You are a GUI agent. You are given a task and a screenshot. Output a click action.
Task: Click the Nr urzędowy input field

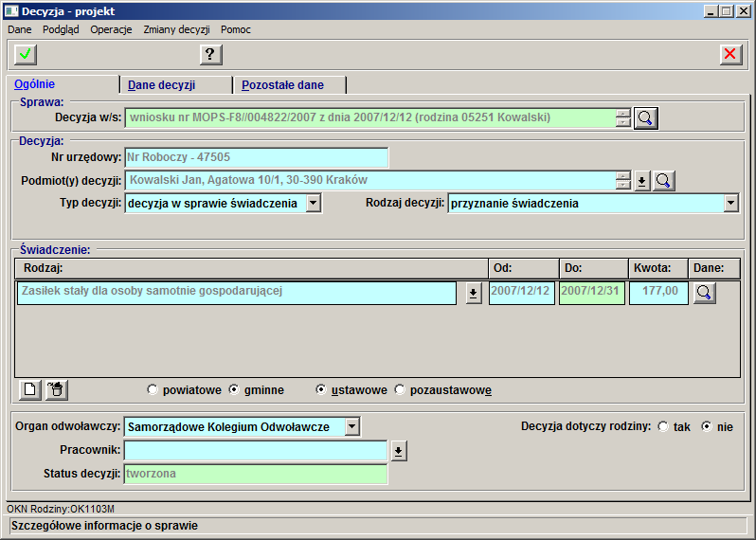(x=256, y=157)
